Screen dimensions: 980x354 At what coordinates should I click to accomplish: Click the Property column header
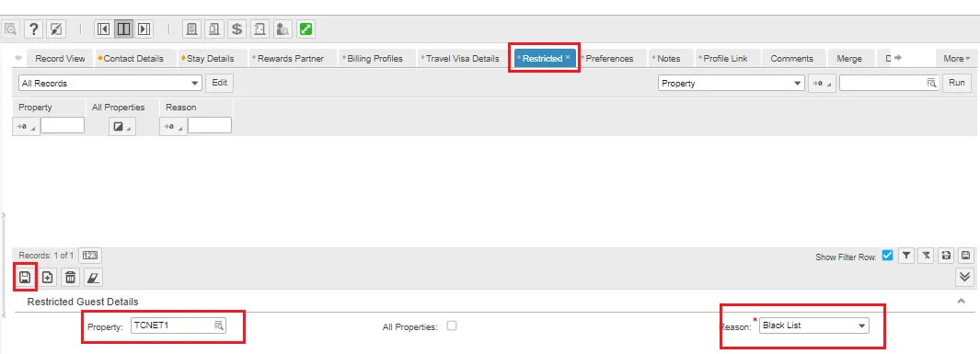36,108
